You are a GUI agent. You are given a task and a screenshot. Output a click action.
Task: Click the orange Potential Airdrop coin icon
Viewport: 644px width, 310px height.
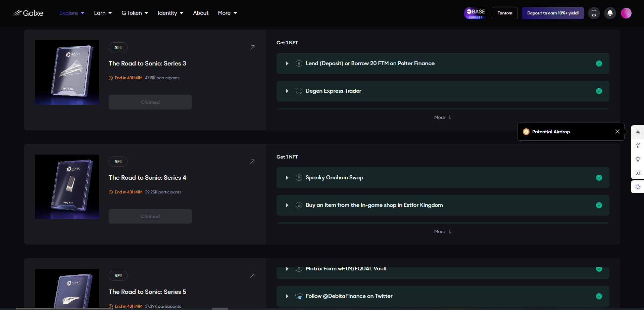pyautogui.click(x=526, y=132)
